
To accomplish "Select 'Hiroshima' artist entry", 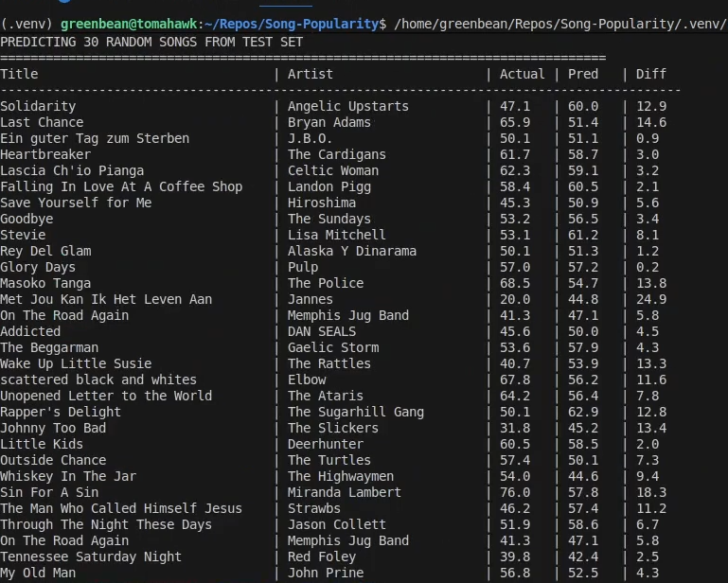I will click(322, 203).
